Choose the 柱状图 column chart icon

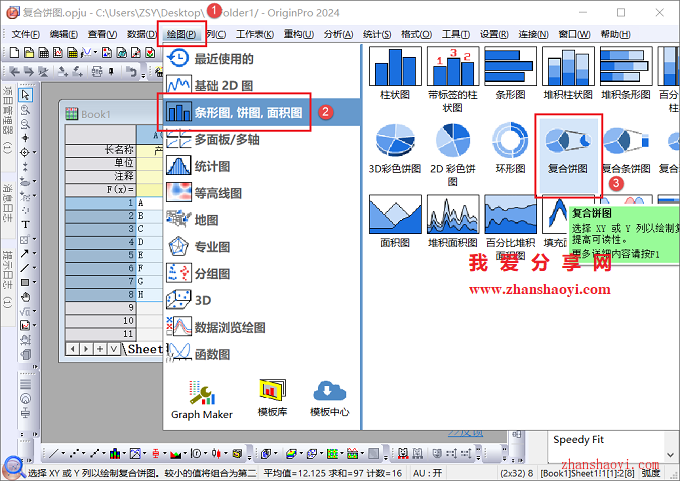395,66
